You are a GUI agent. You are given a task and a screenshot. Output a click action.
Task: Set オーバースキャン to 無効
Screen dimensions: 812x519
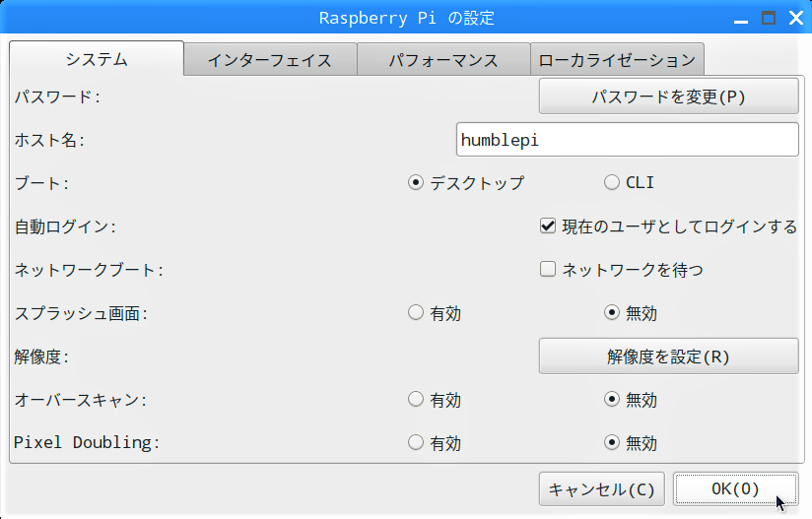pyautogui.click(x=631, y=400)
